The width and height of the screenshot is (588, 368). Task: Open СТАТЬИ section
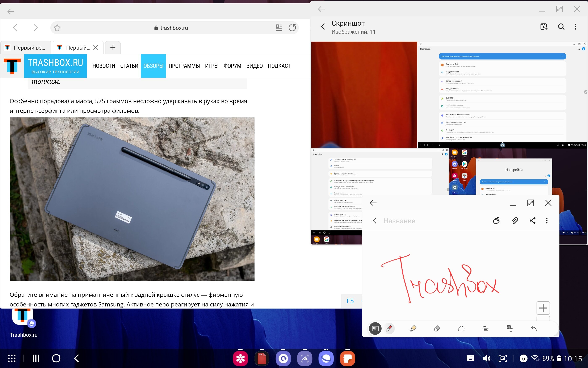[x=129, y=66]
